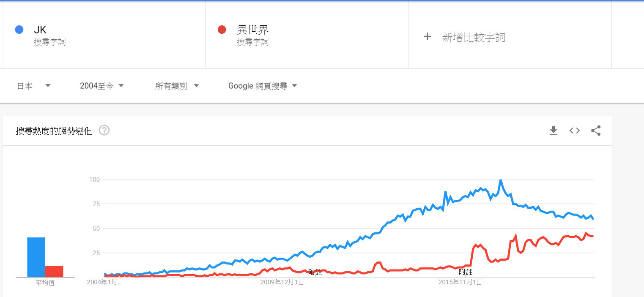The height and width of the screenshot is (297, 644).
Task: Expand the Google 網頁搜尋 search type dropdown
Action: coord(262,86)
